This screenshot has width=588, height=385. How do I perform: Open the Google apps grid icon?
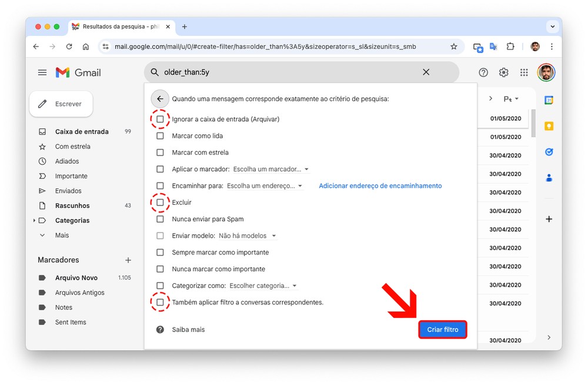[524, 72]
